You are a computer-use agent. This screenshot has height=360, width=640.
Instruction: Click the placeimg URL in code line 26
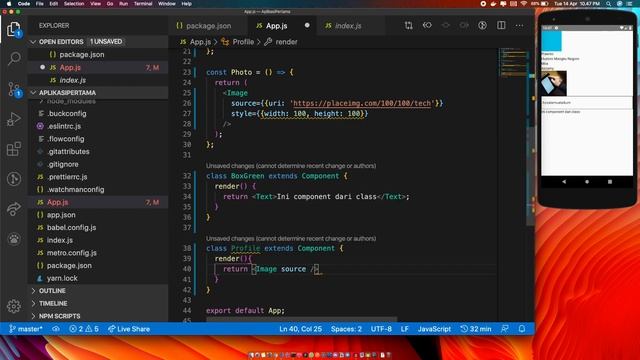coord(362,103)
